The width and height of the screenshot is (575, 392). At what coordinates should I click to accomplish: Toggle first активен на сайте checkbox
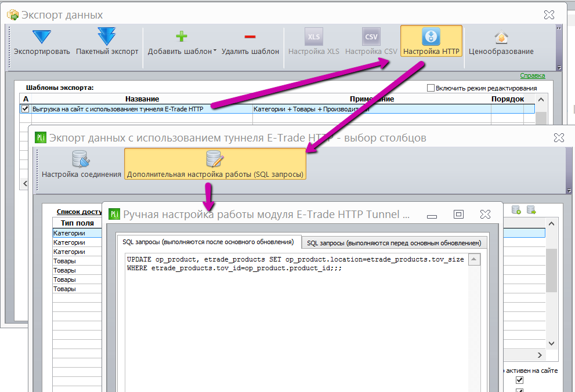pyautogui.click(x=519, y=380)
